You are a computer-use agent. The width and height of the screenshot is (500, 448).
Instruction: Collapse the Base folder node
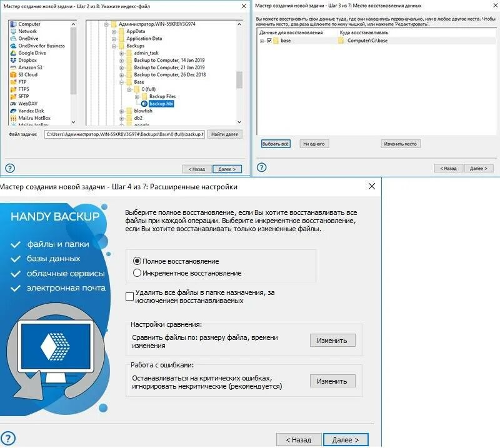coord(121,82)
